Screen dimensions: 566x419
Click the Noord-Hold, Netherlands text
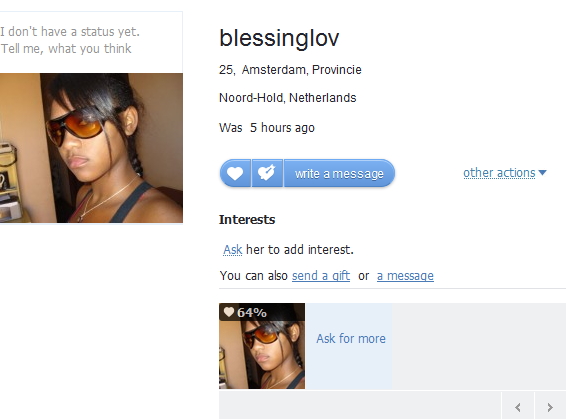(287, 98)
